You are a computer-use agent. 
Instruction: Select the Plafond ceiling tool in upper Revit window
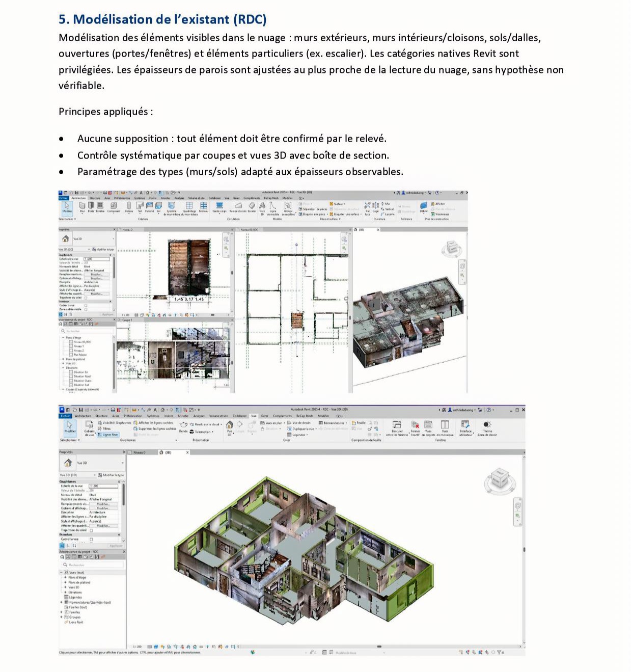pyautogui.click(x=150, y=207)
